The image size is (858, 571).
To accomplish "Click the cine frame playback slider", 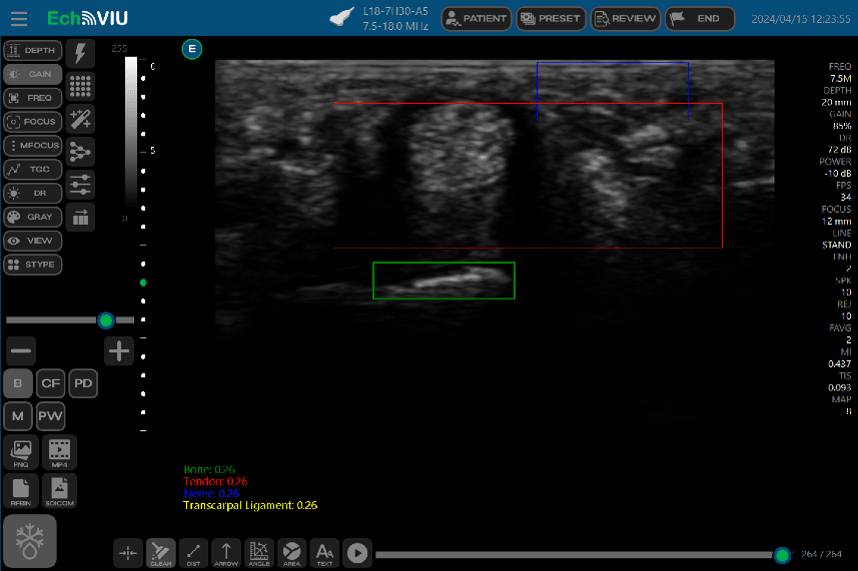I will (x=575, y=555).
